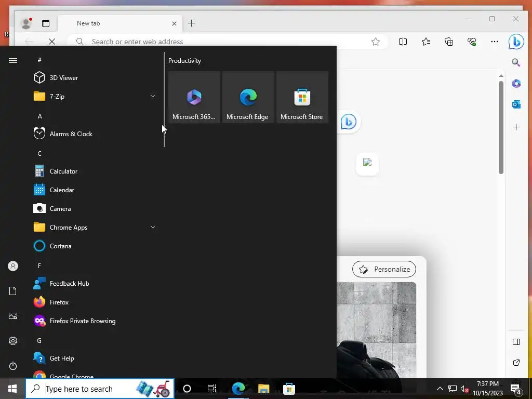Toggle Edge split screen
This screenshot has width=532, height=399.
pyautogui.click(x=403, y=42)
